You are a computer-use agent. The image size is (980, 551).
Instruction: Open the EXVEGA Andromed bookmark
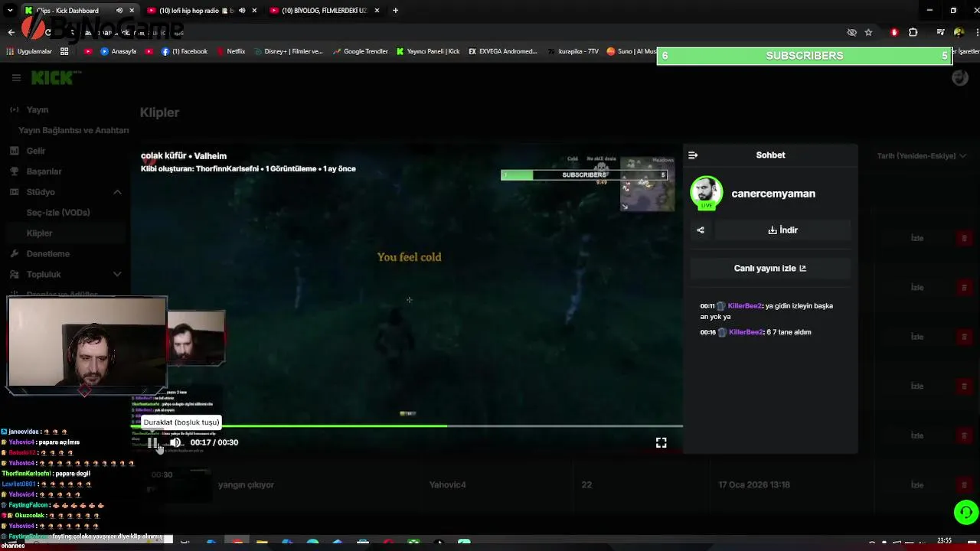(x=502, y=51)
